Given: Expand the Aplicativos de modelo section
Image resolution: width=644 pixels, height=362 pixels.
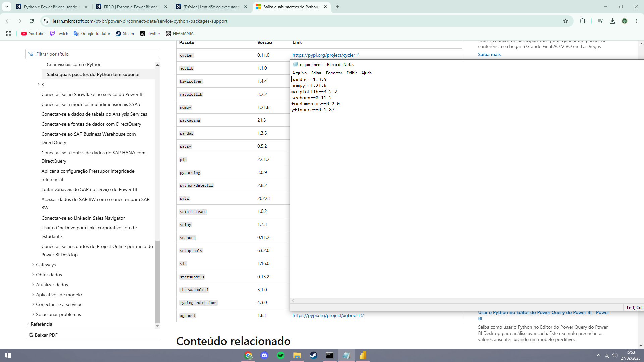Looking at the screenshot, I should (x=33, y=295).
